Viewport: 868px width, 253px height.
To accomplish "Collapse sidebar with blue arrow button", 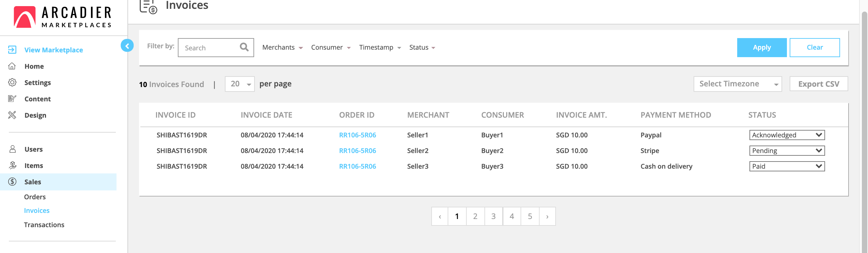I will [127, 46].
